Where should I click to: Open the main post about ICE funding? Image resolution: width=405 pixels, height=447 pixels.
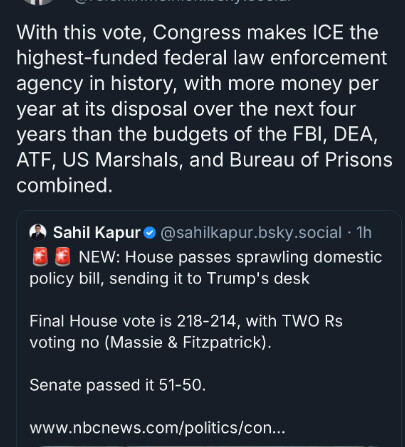click(x=204, y=109)
